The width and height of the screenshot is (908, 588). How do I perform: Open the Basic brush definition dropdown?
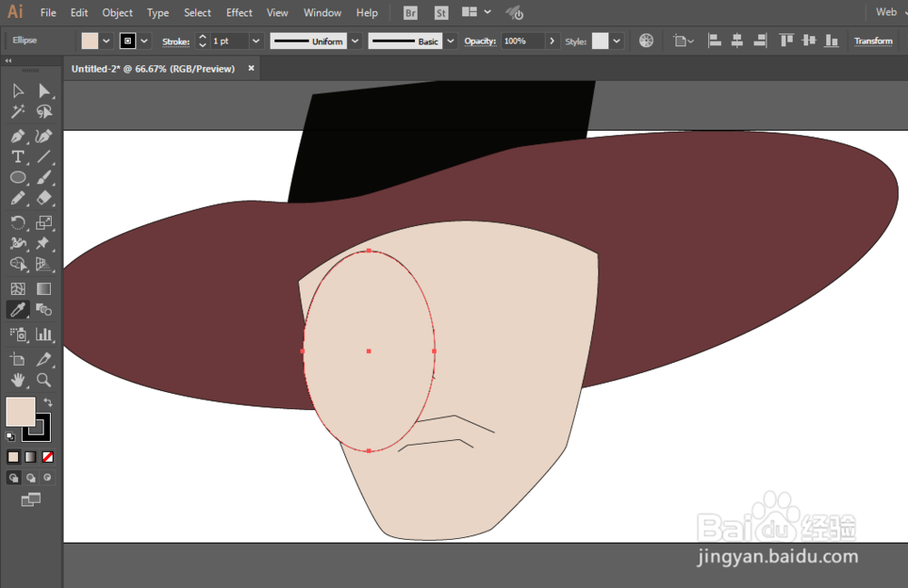point(450,41)
